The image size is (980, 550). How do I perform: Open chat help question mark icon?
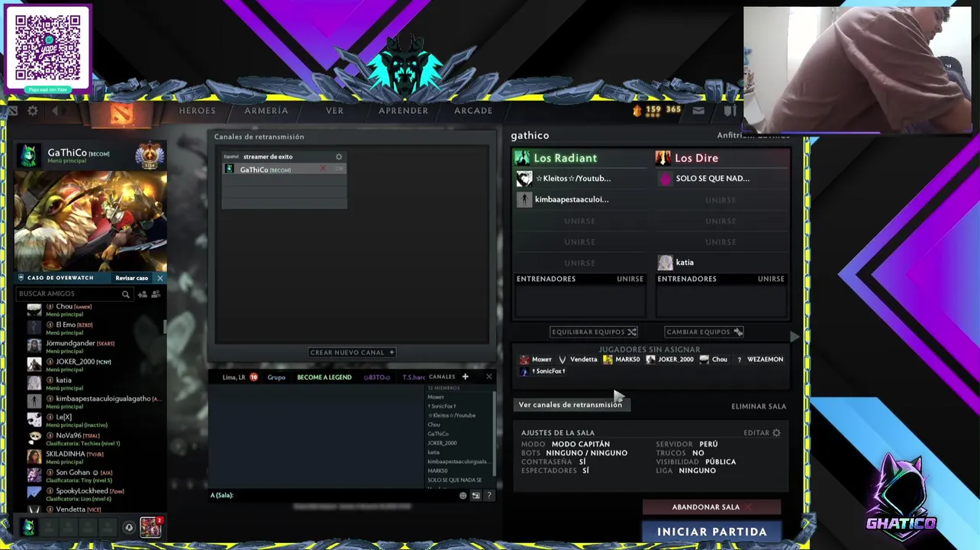[489, 496]
